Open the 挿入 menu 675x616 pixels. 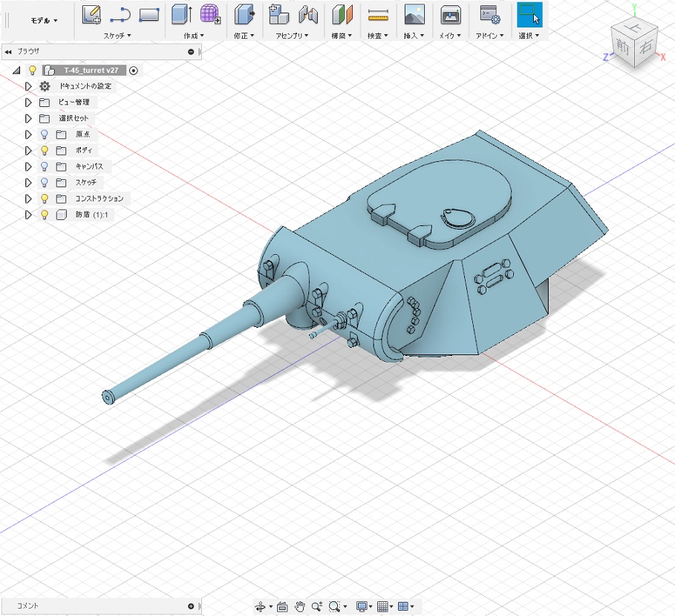point(414,36)
